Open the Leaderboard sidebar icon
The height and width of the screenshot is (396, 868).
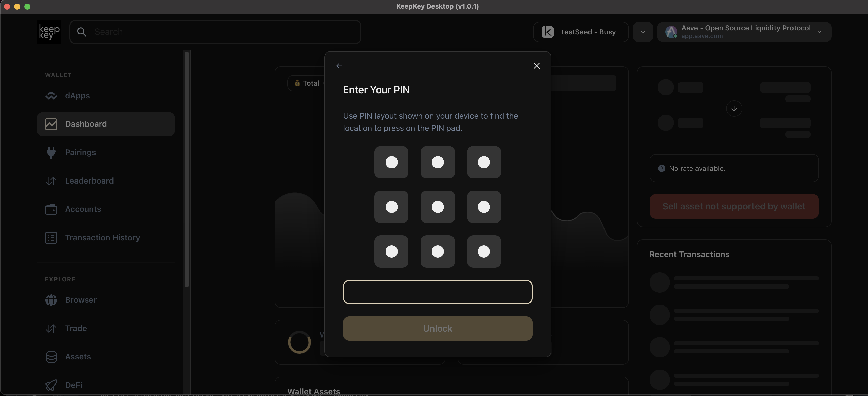pyautogui.click(x=51, y=181)
